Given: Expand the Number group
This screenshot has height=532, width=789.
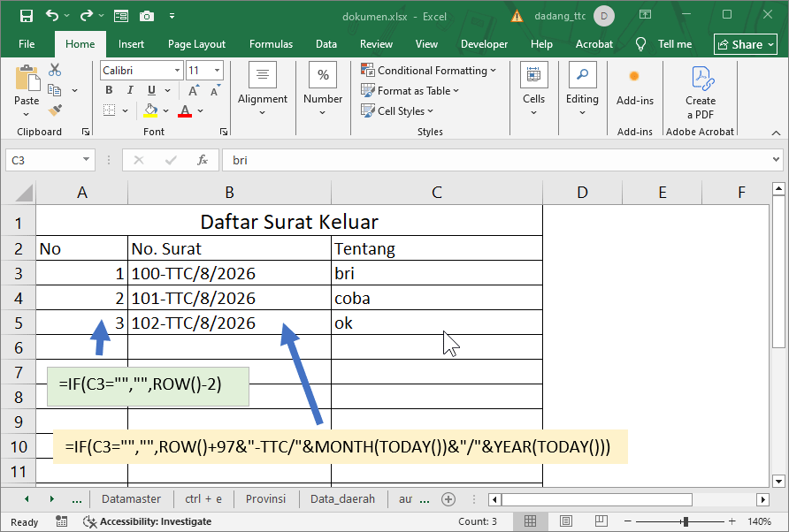Looking at the screenshot, I should point(323,89).
